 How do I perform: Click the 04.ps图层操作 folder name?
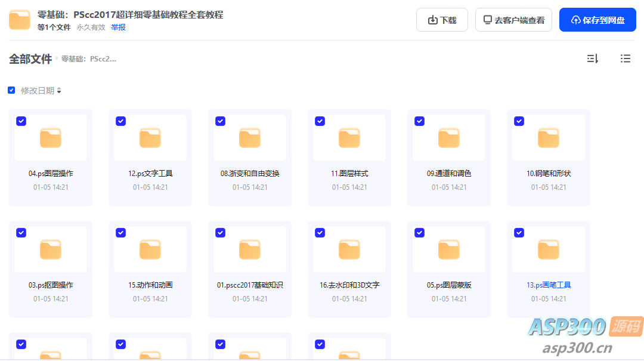coord(51,174)
